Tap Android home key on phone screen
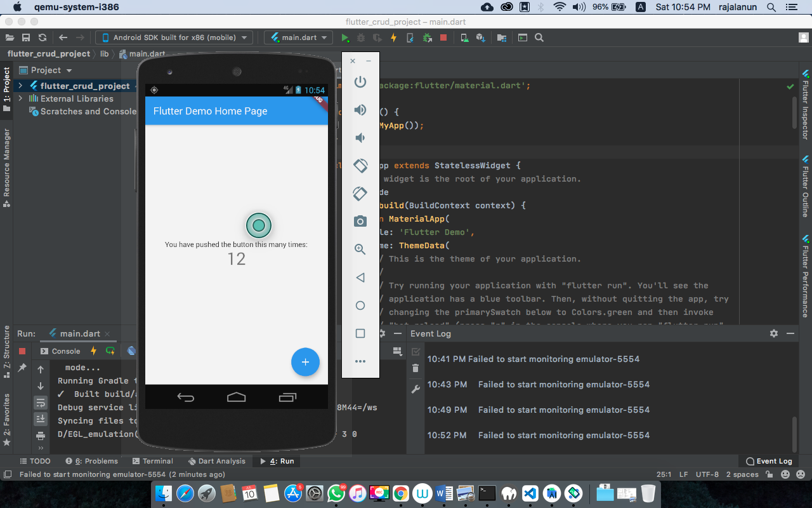 pos(236,398)
